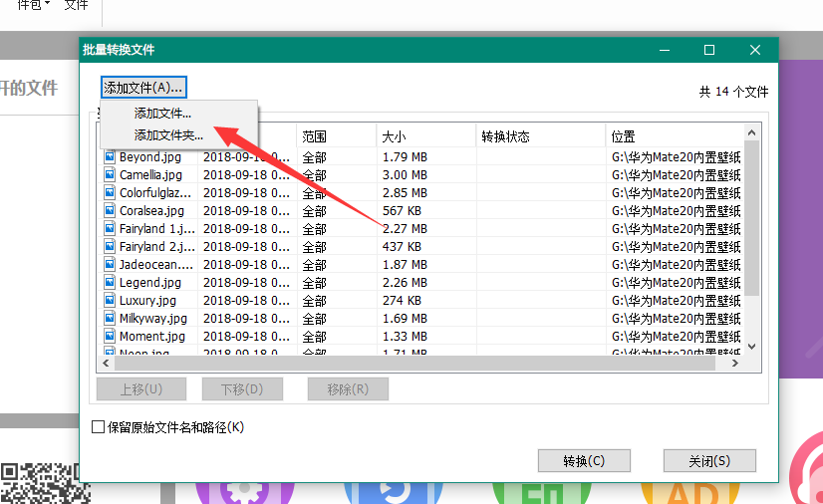Click the Luxury.jpg file icon
823x504 pixels.
pyautogui.click(x=110, y=300)
